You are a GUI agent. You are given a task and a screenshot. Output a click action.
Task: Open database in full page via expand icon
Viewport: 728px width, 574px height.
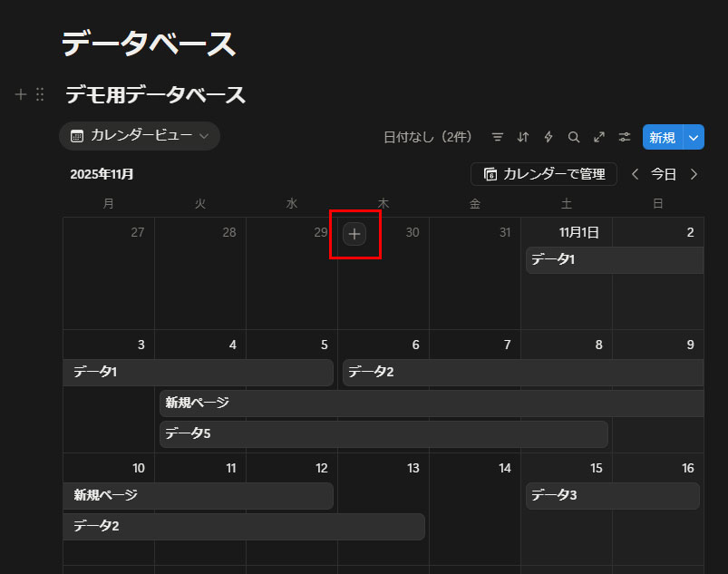point(599,137)
